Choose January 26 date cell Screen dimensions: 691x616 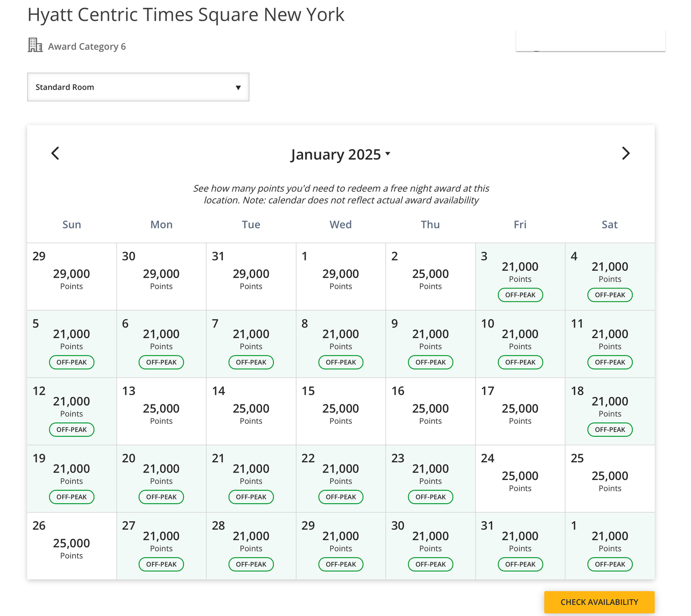72,546
